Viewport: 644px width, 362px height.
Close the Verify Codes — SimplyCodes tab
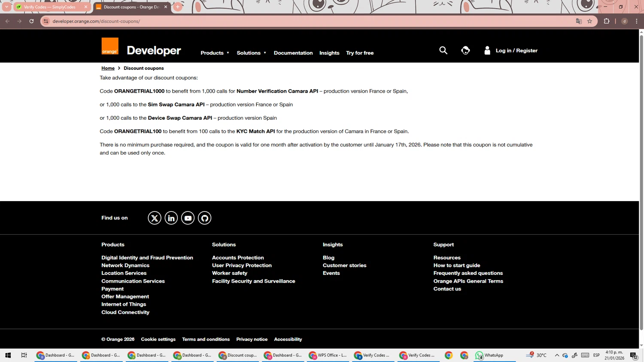(x=86, y=7)
